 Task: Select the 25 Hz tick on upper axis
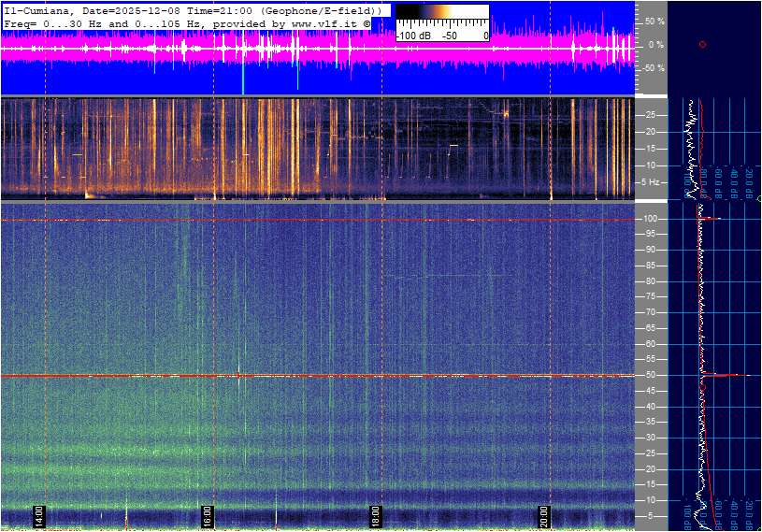coord(652,115)
